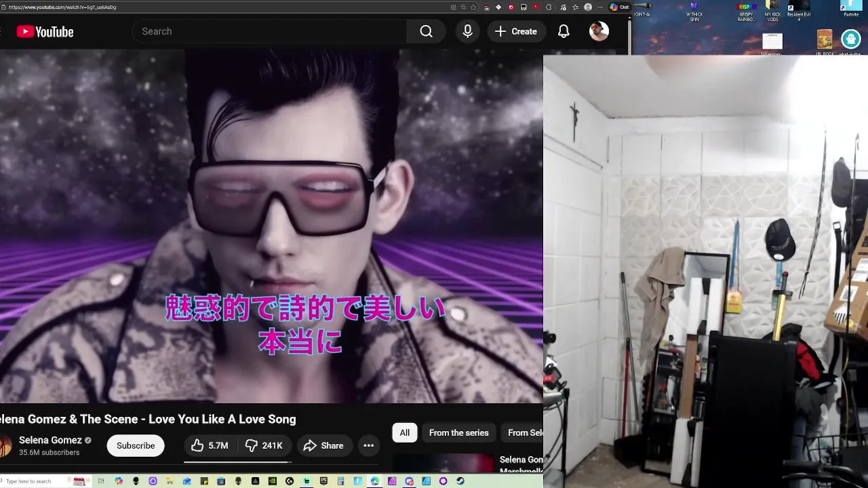Open the YouTube account avatar menu
Viewport: 868px width, 488px height.
click(x=599, y=31)
